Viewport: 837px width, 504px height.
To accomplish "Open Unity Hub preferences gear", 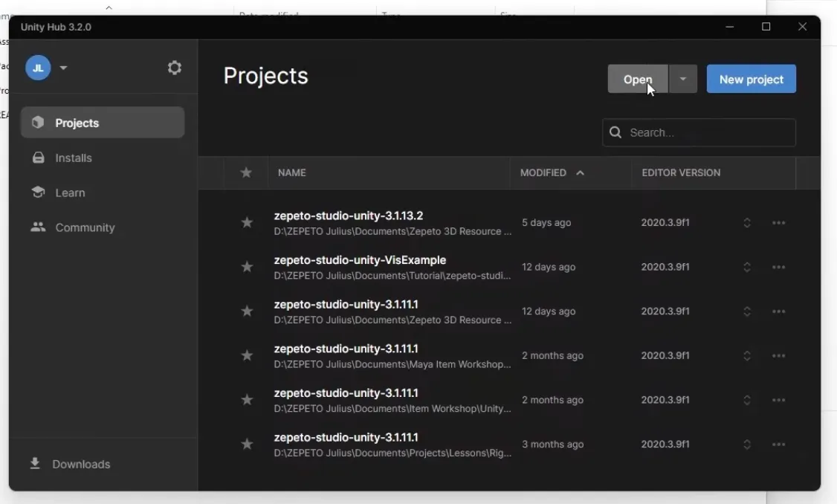I will tap(175, 68).
